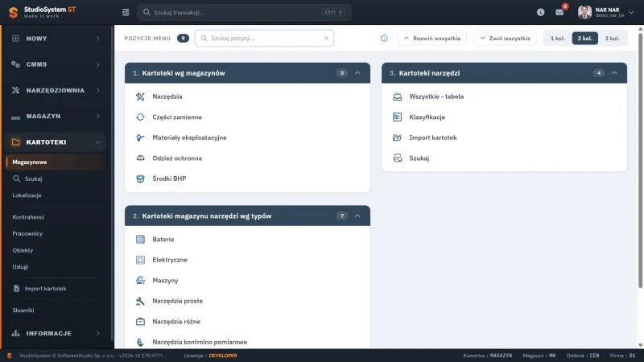Click the Wszystkie - tabela icon
This screenshot has height=362, width=644.
tap(397, 97)
